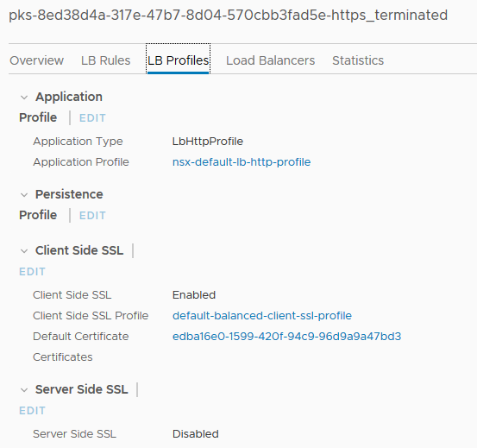Click the Client Side SSL Enabled value
Image resolution: width=477 pixels, height=448 pixels.
(194, 295)
